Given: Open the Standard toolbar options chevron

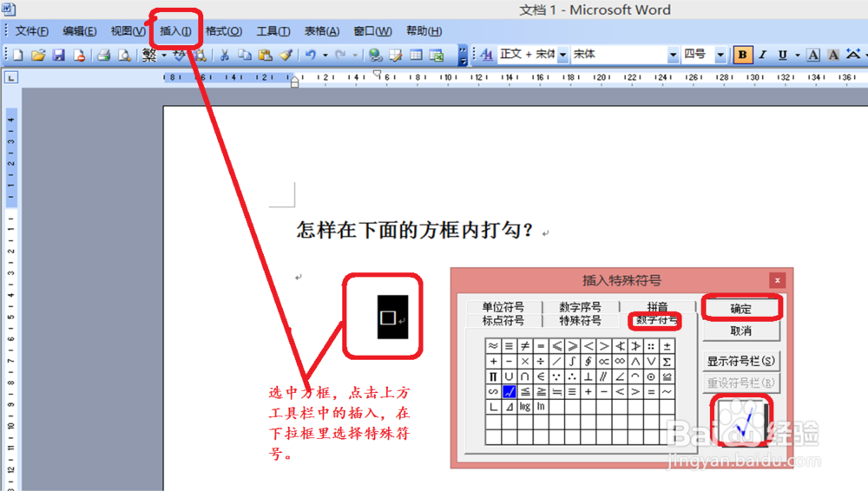Looking at the screenshot, I should point(463,55).
